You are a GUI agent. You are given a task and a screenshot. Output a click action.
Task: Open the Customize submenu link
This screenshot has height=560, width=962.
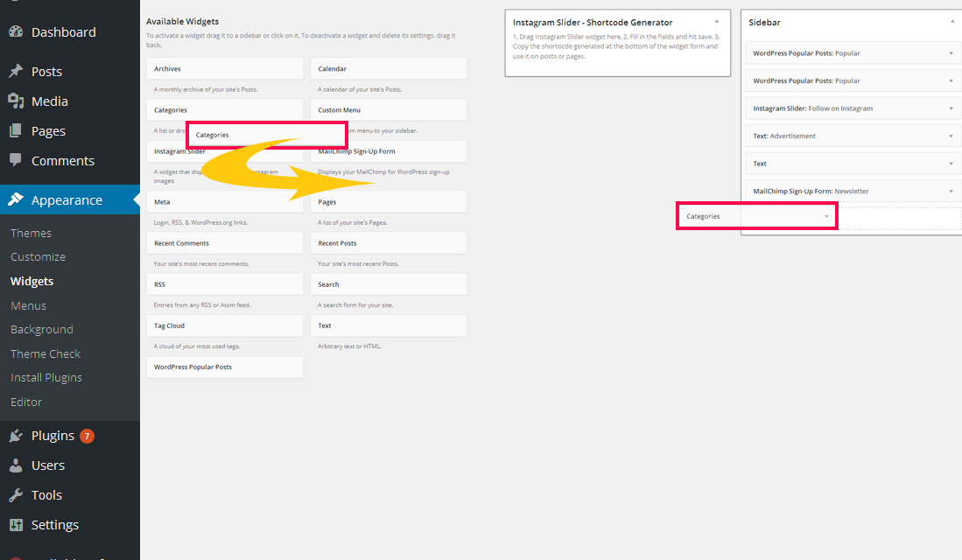pyautogui.click(x=38, y=257)
